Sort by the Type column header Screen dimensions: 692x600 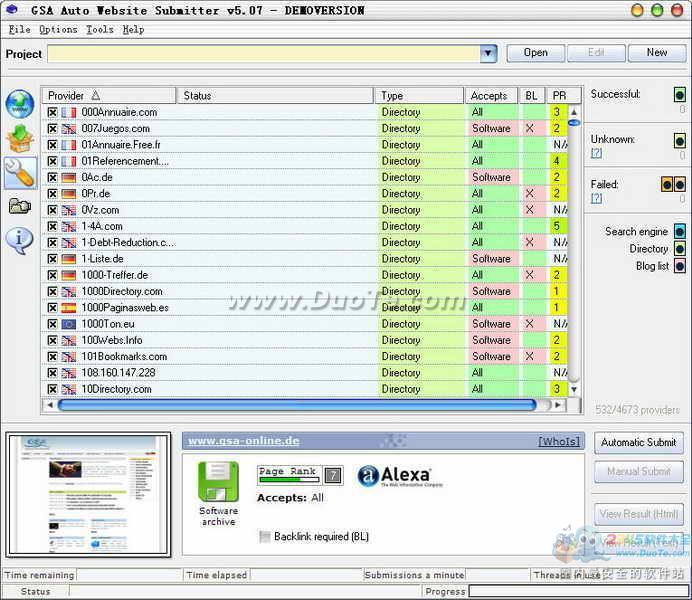[x=419, y=96]
